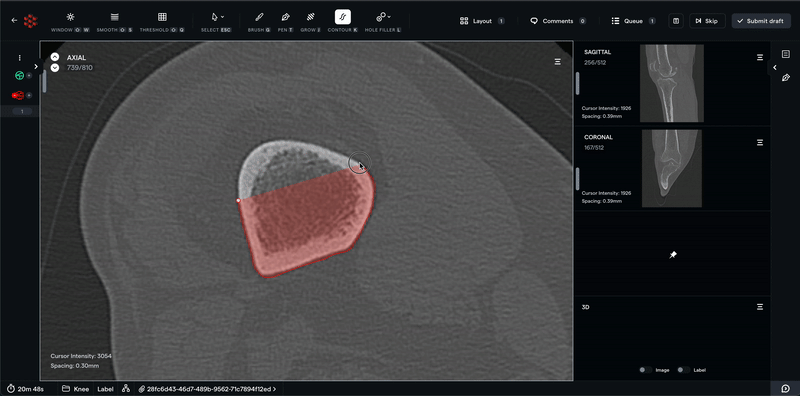The height and width of the screenshot is (396, 800).
Task: Open the Threshold grid tool
Action: (x=162, y=17)
